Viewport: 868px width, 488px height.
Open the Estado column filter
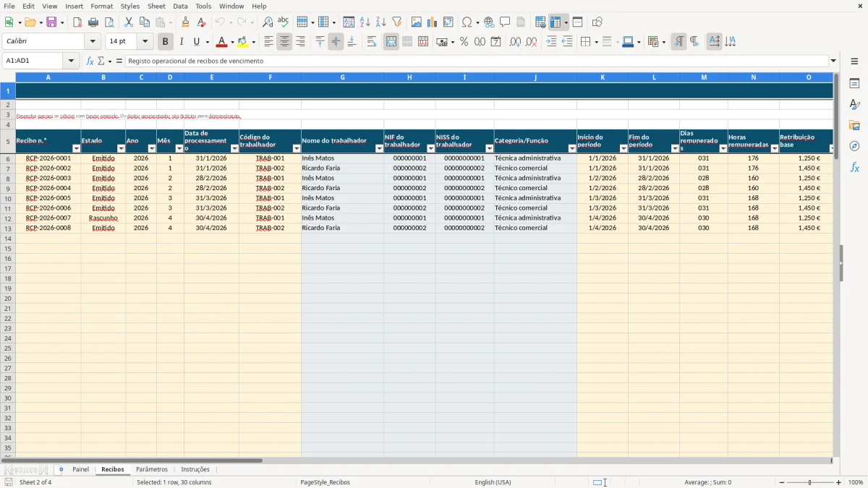121,148
